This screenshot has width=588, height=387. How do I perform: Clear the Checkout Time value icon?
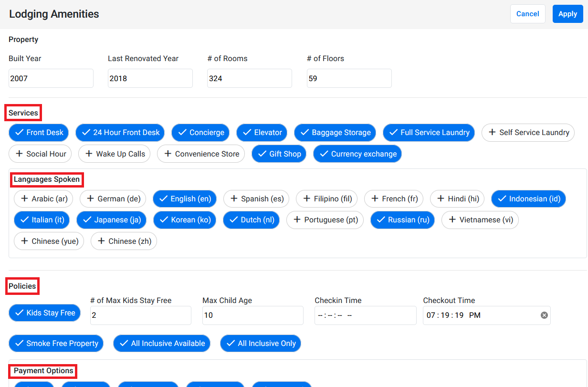[544, 315]
